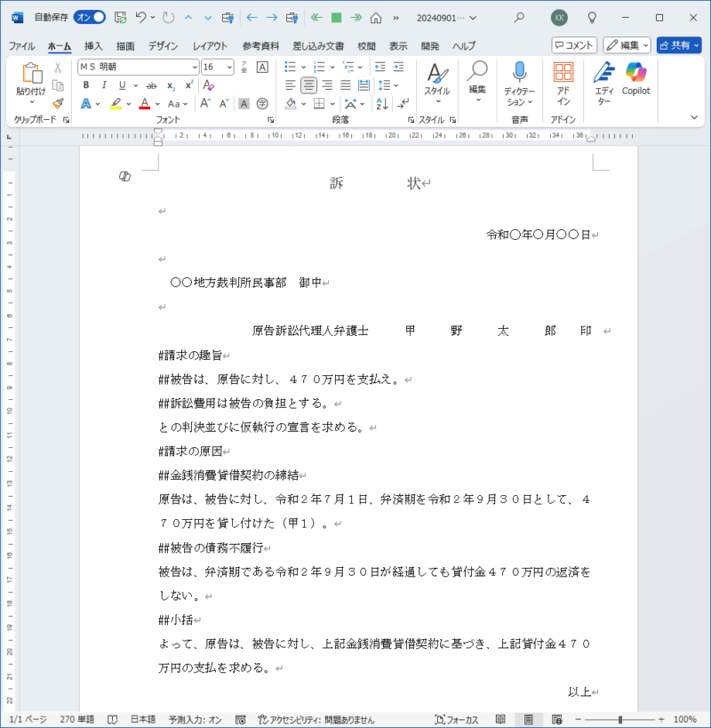Click the ディクテーション microphone icon
Viewport: 711px width, 728px height.
(x=519, y=72)
